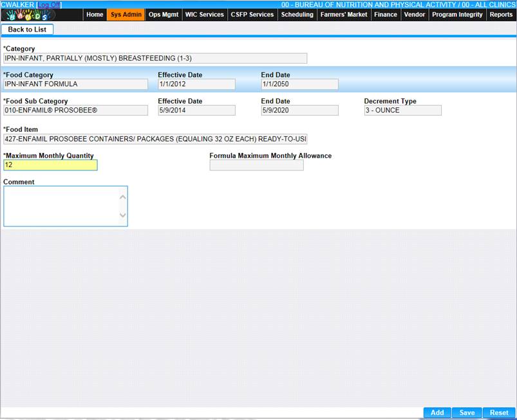Click Formula Maximum Monthly Allowance field
Image resolution: width=517 pixels, height=420 pixels.
[x=256, y=165]
